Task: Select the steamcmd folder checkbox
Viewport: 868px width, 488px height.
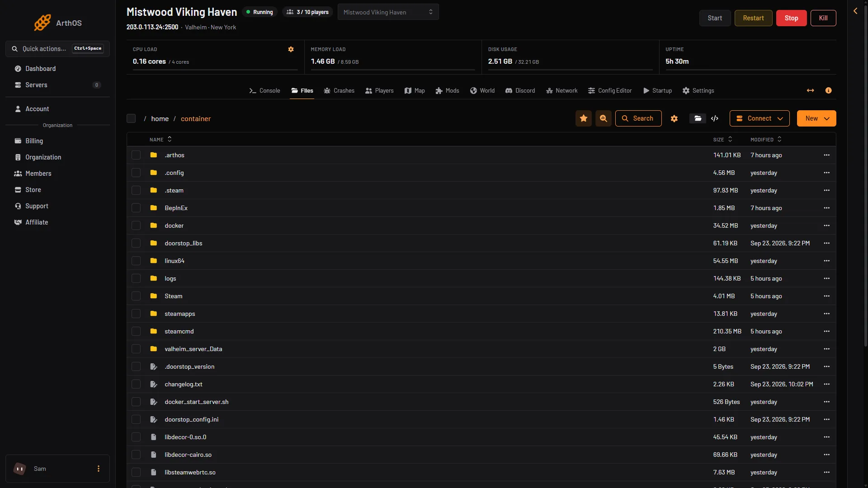Action: 136,331
